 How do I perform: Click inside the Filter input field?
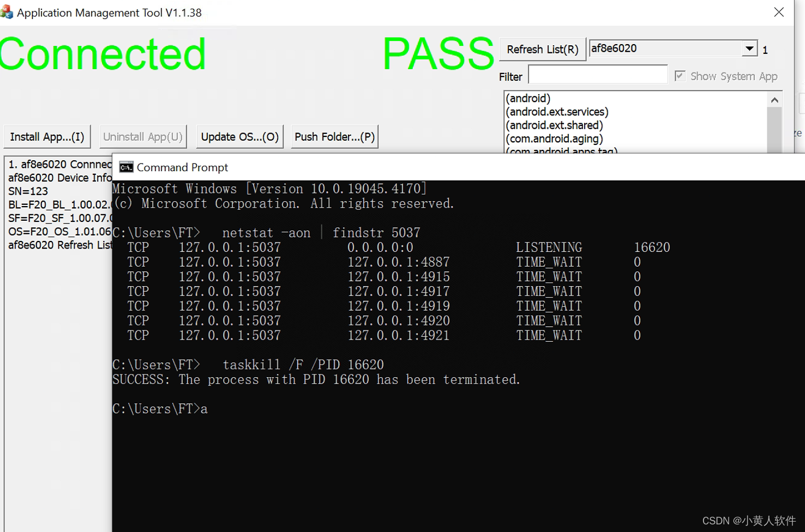[x=598, y=74]
